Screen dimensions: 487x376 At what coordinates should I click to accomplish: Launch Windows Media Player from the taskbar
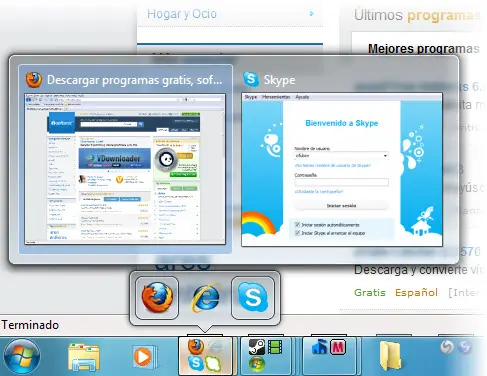[144, 357]
